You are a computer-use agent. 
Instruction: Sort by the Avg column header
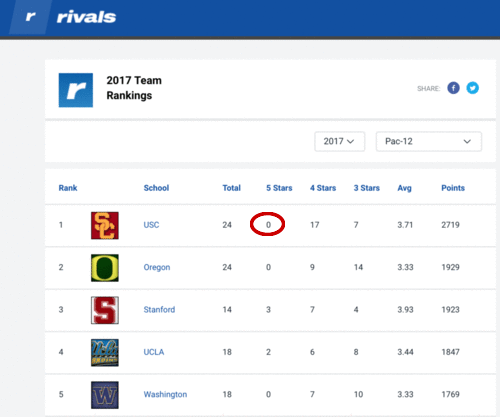[x=404, y=188]
